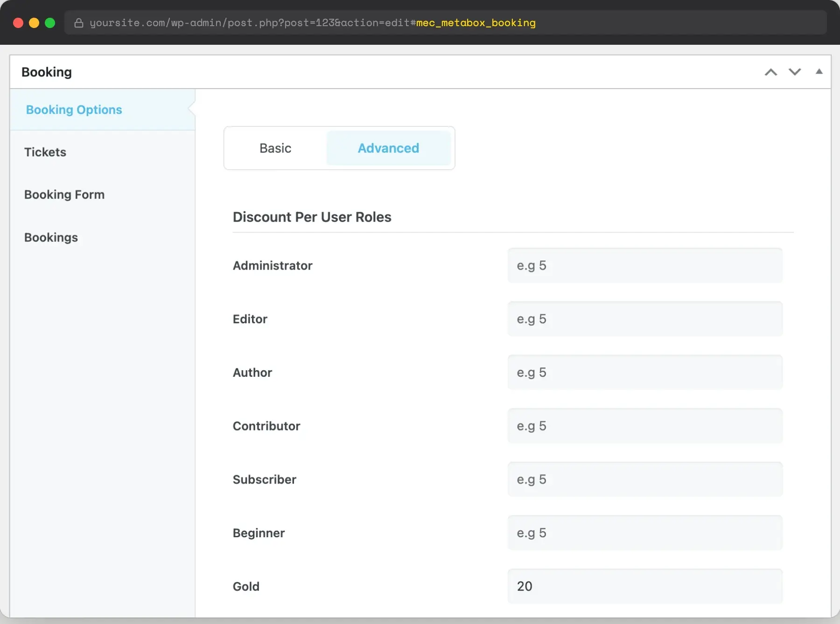840x624 pixels.
Task: Move Booking metabox down with the chevron
Action: 795,72
